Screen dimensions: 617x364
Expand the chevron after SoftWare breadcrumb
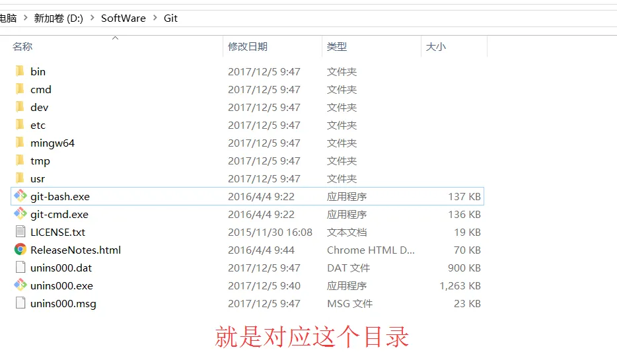tap(155, 18)
